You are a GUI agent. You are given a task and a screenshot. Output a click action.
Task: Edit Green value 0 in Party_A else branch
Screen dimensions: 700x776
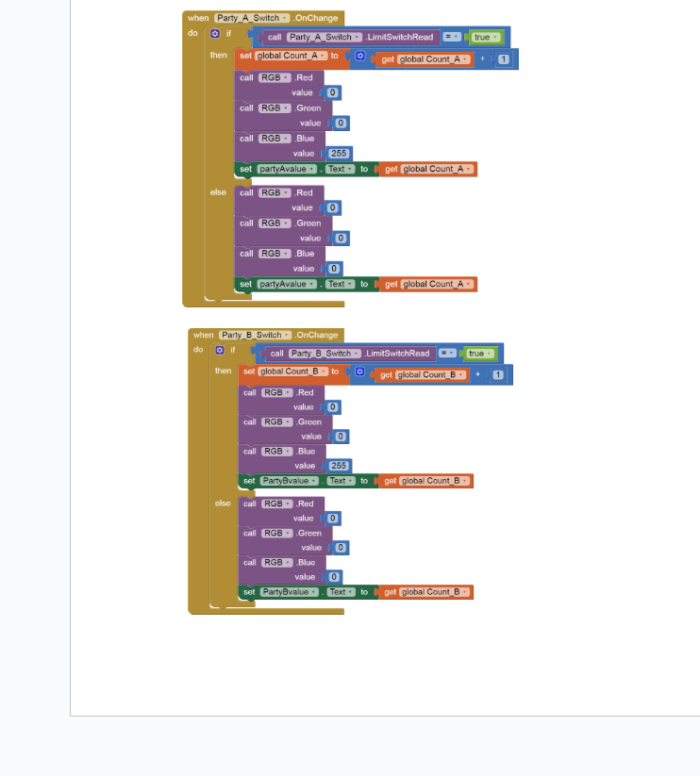341,239
